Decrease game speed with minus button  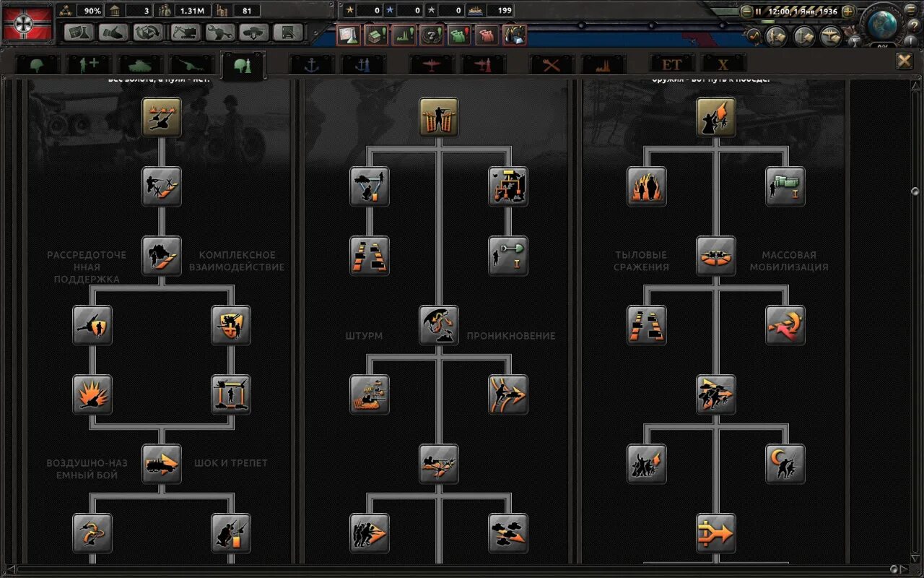point(746,12)
